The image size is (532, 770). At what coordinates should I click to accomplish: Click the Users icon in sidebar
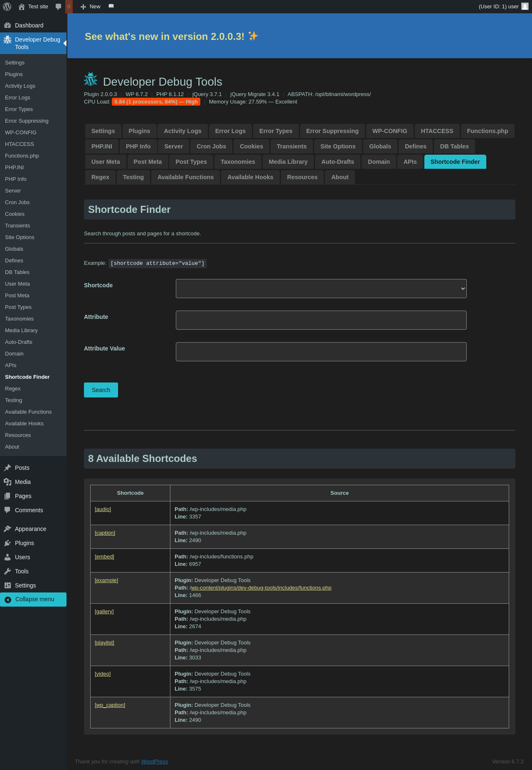7,557
